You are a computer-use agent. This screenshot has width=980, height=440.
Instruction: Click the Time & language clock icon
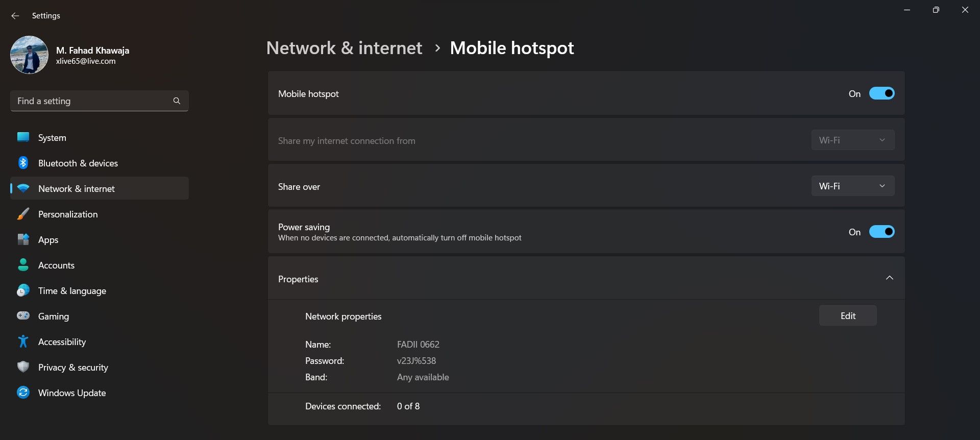coord(23,290)
